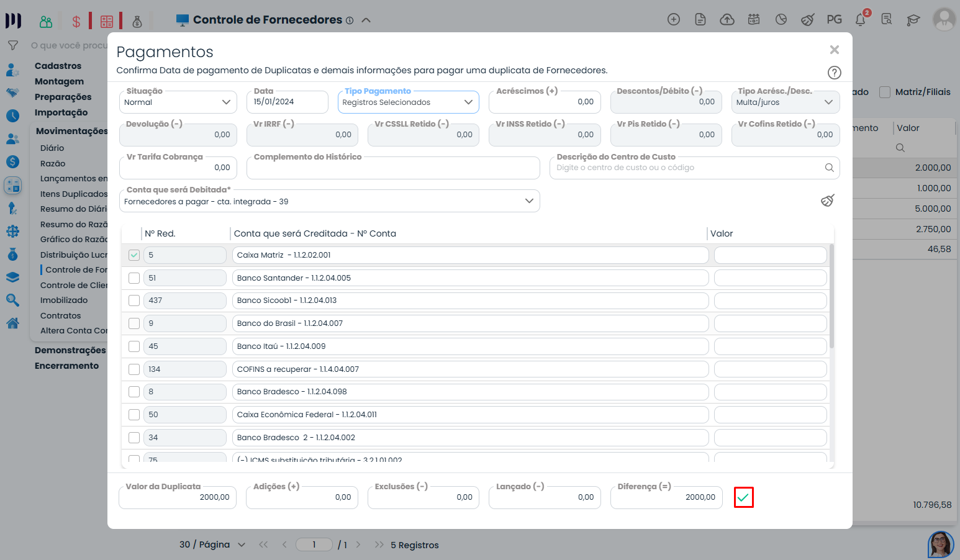Open the document search toolbar icon

tap(887, 20)
